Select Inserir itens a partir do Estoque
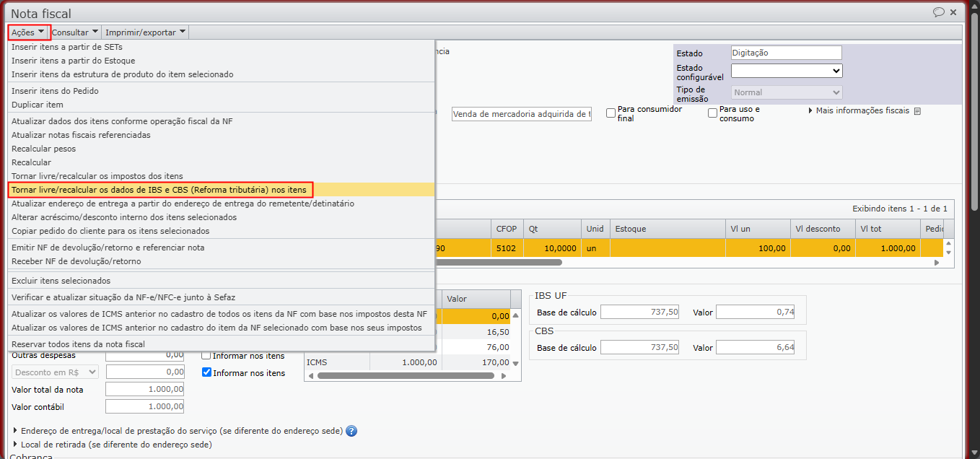The image size is (980, 459). tap(221, 61)
